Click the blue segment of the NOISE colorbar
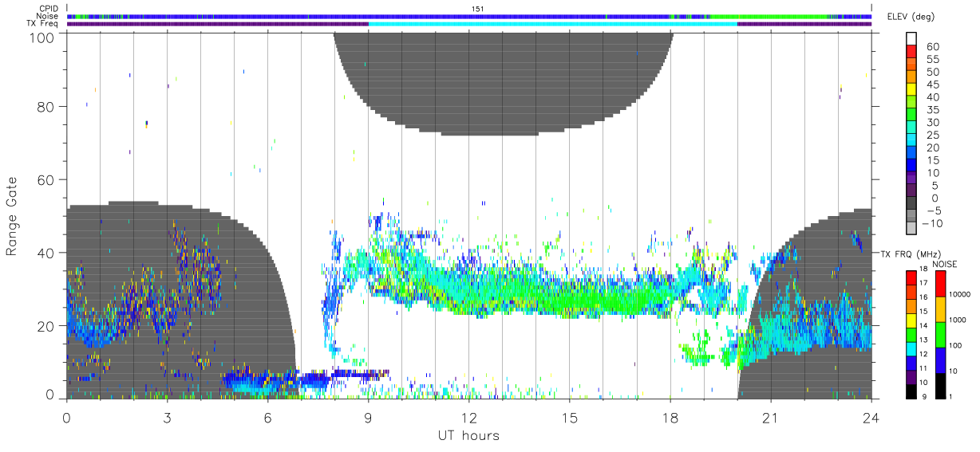980x452 pixels. 941,360
